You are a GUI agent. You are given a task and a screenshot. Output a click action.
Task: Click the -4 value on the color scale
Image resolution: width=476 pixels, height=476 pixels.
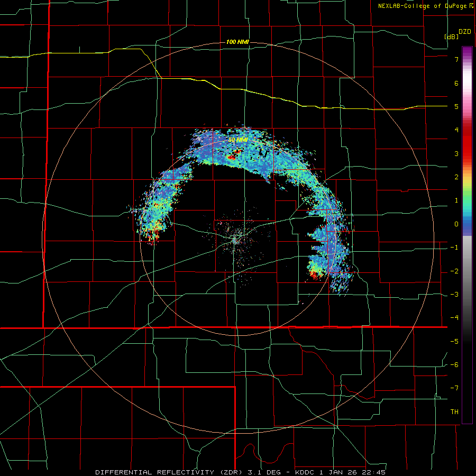click(x=454, y=318)
